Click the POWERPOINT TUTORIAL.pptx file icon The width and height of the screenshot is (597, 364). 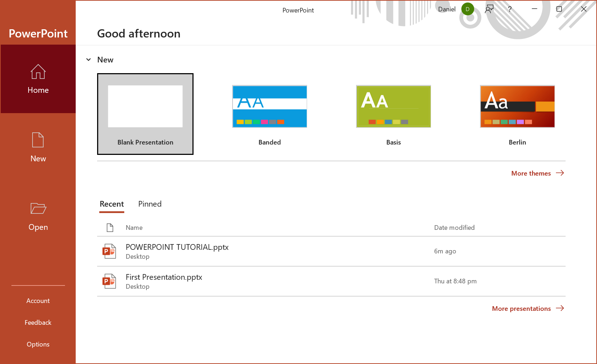tap(110, 251)
